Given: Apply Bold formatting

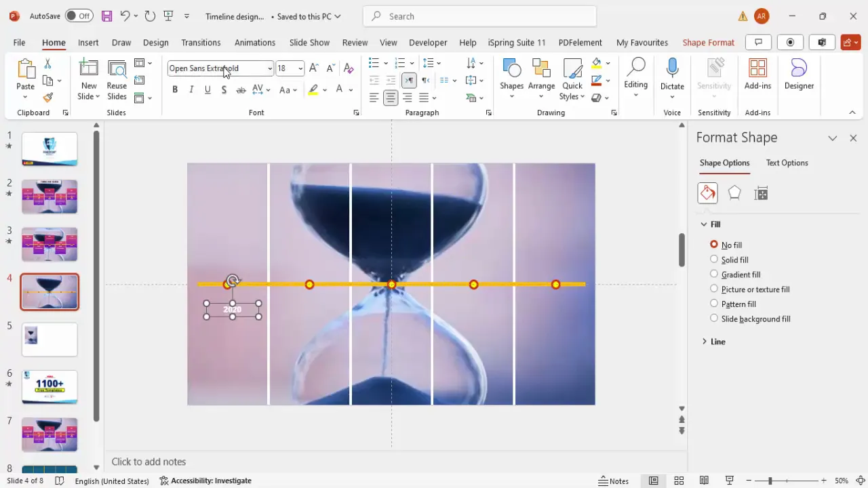Looking at the screenshot, I should point(175,89).
